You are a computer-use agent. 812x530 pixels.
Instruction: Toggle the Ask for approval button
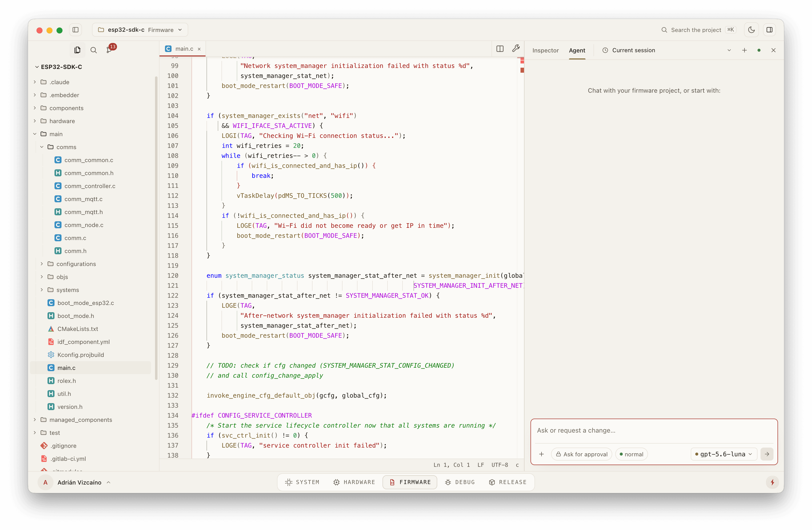[x=581, y=454]
